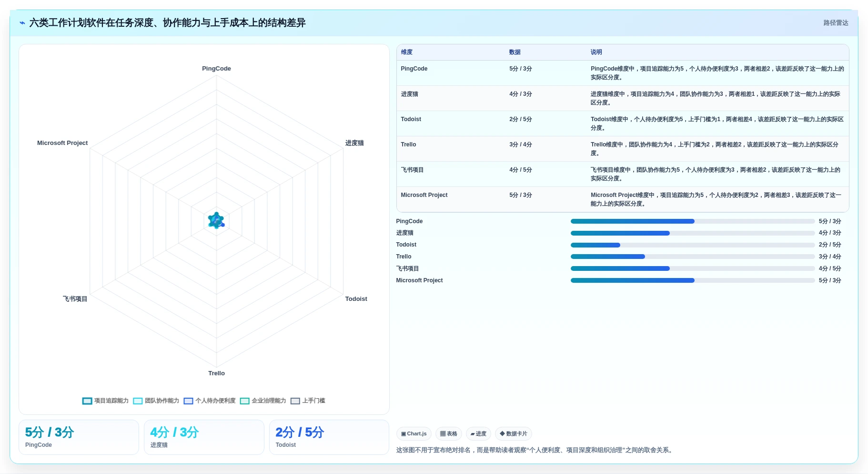The image size is (868, 474).
Task: Click the Chart.js tag chip
Action: 414,434
